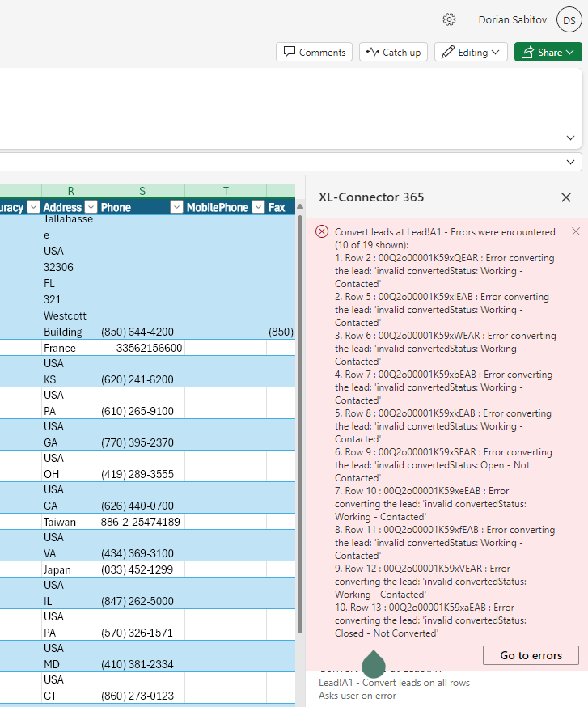The image size is (588, 707).
Task: Open the Catch up activity view
Action: tap(393, 53)
